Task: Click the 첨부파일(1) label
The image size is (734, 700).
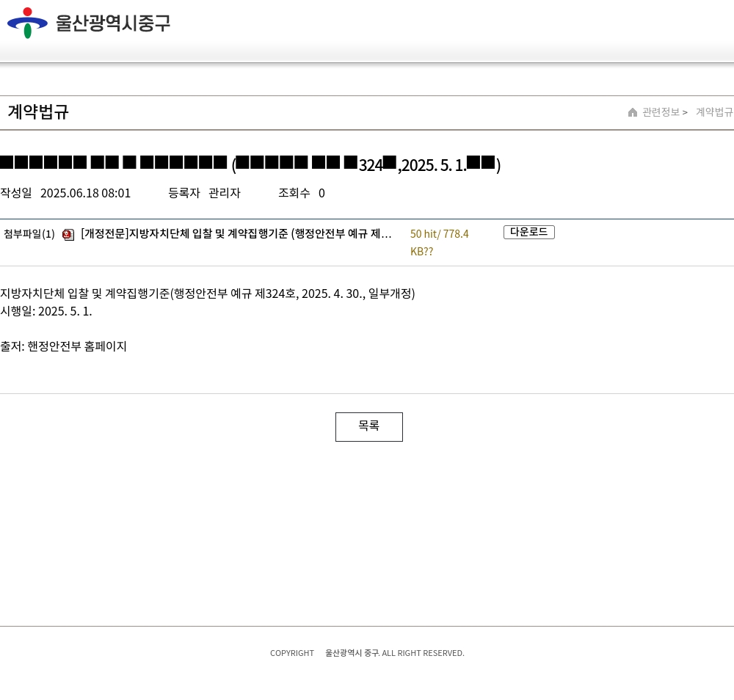Action: pyautogui.click(x=29, y=234)
